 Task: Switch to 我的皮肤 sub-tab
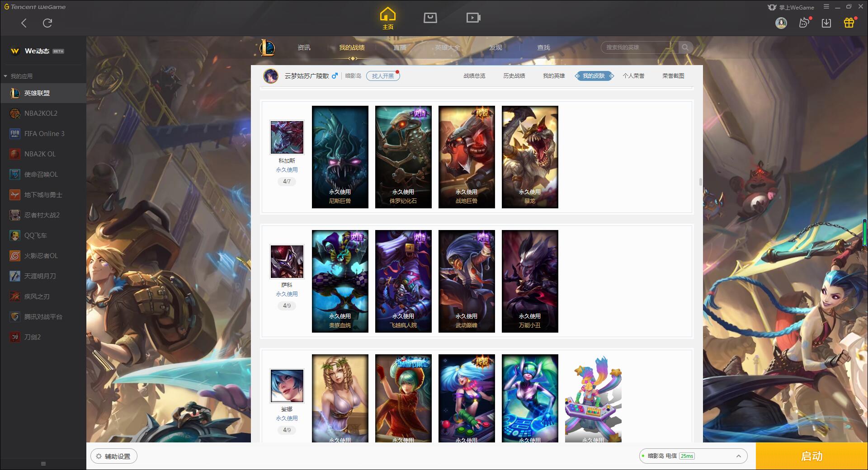594,76
